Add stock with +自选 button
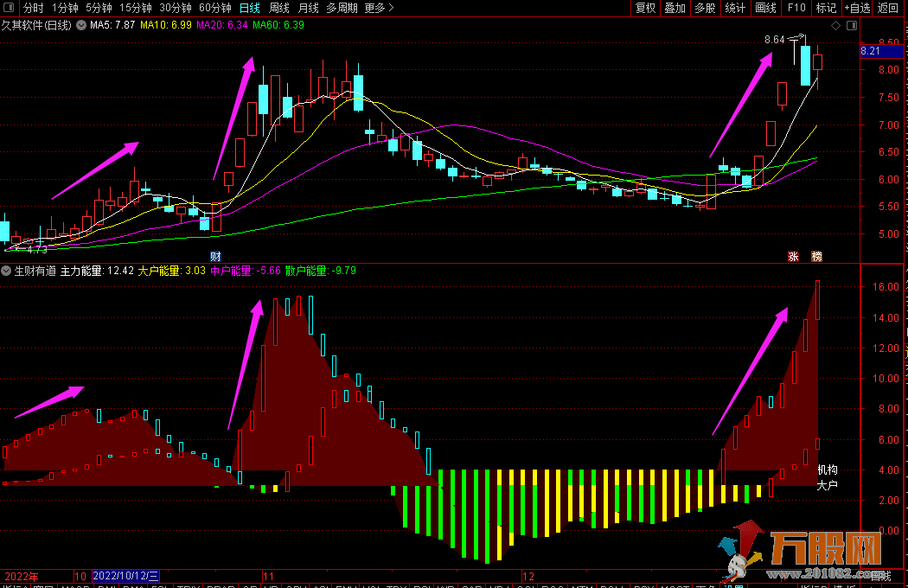The height and width of the screenshot is (588, 908). pos(858,8)
